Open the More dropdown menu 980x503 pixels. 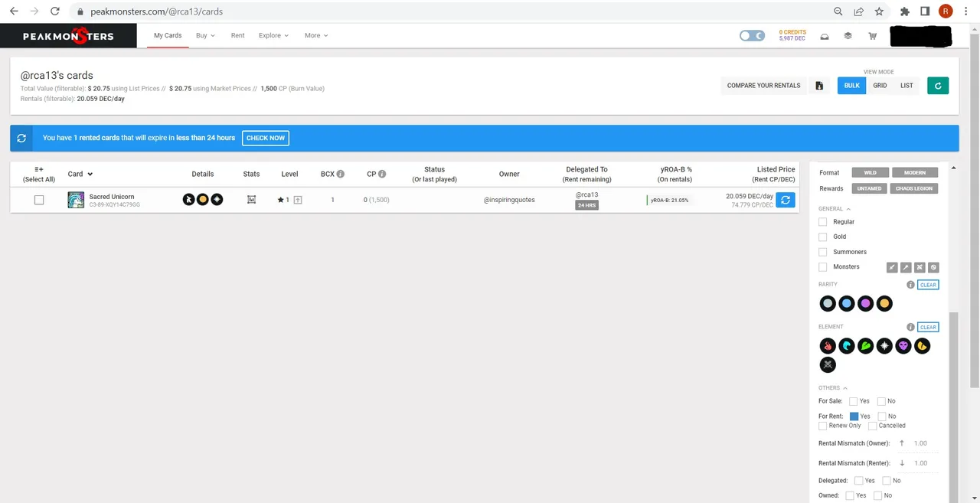315,35
